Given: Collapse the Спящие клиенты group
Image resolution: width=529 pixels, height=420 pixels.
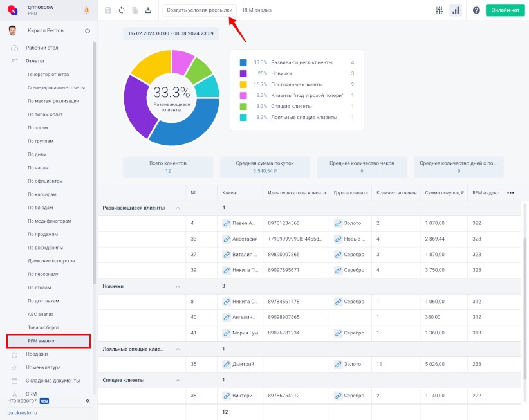Looking at the screenshot, I should point(178,380).
